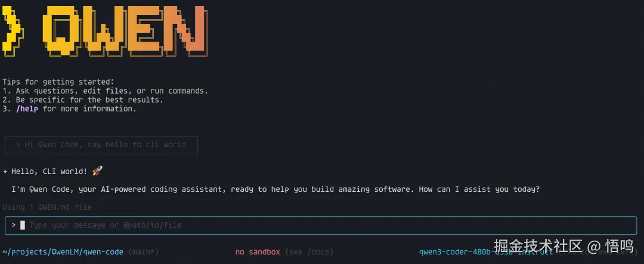Click tip '1. Ask questions, edit files' line

(105, 91)
